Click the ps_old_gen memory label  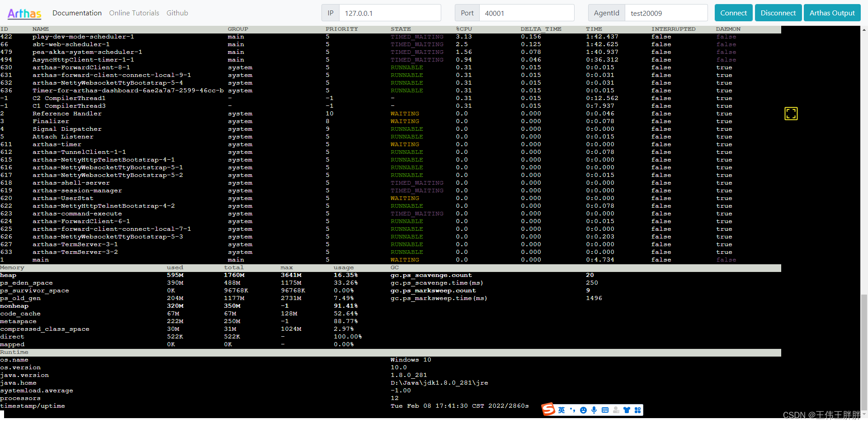pyautogui.click(x=20, y=298)
